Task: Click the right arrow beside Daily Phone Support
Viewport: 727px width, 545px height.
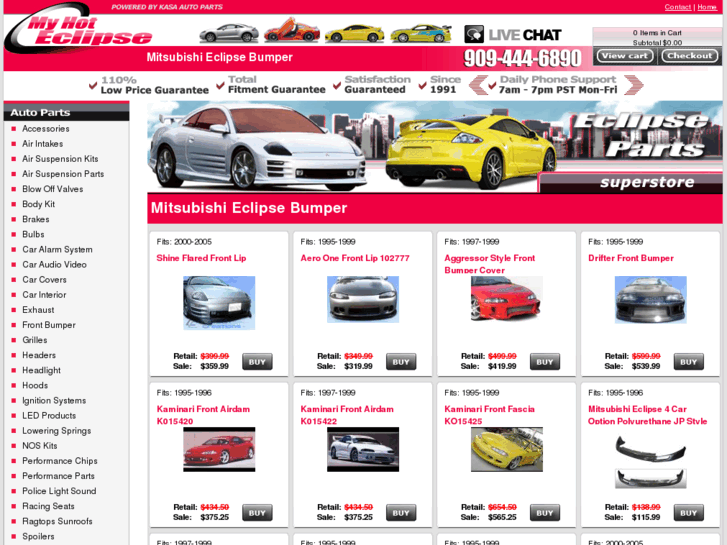Action: pos(634,85)
